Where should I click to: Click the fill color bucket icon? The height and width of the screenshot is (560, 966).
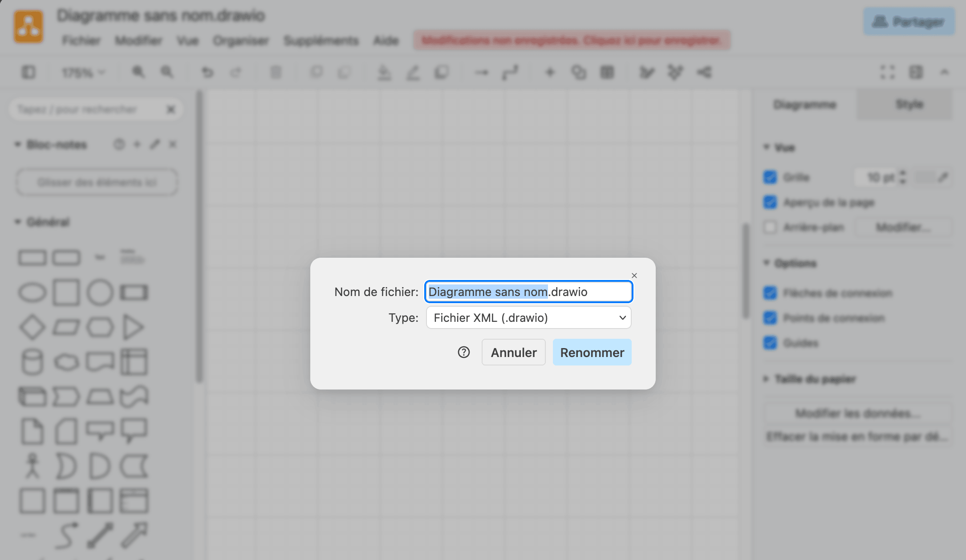[x=384, y=73]
